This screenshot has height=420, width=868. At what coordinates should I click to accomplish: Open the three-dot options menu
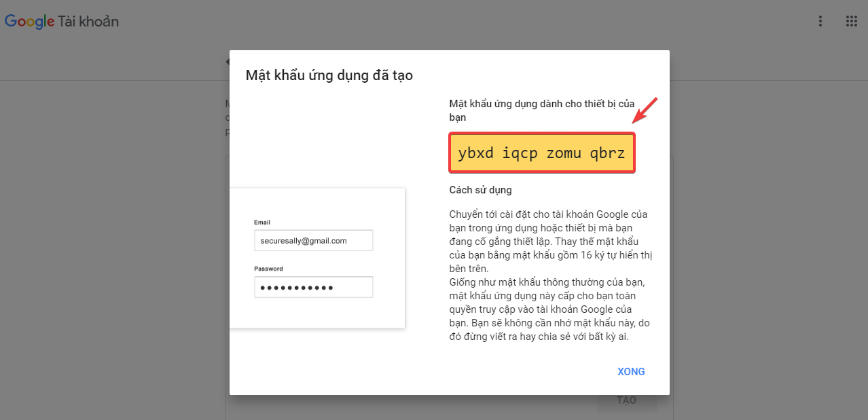click(x=820, y=22)
